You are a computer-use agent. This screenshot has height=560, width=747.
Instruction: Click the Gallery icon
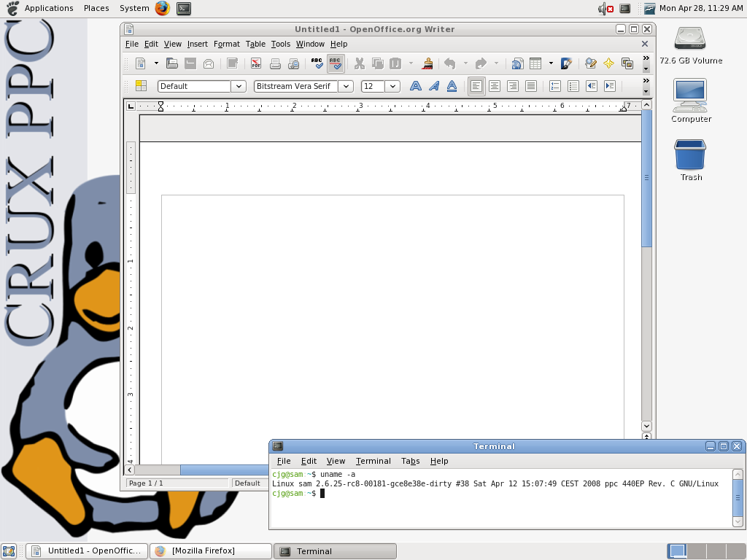[x=627, y=63]
